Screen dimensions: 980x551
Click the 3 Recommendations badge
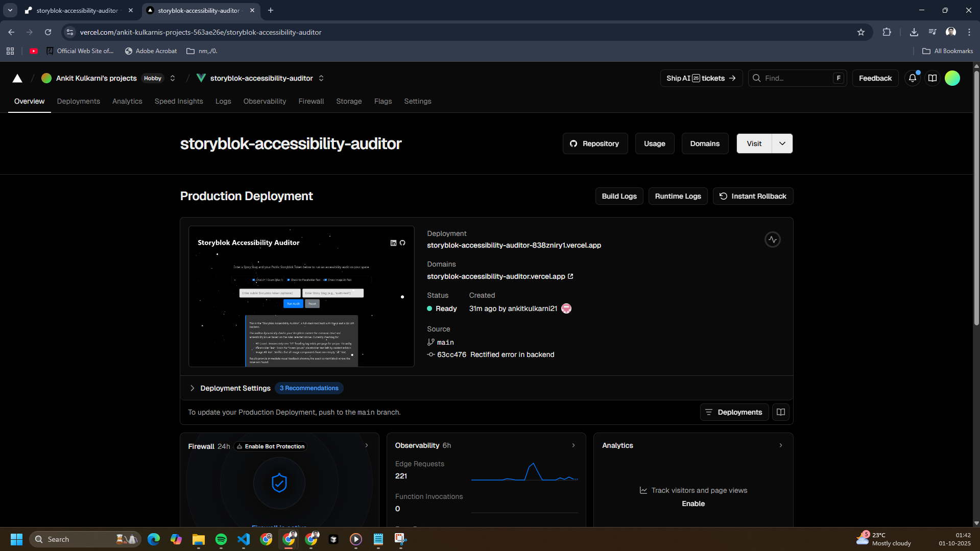(309, 388)
